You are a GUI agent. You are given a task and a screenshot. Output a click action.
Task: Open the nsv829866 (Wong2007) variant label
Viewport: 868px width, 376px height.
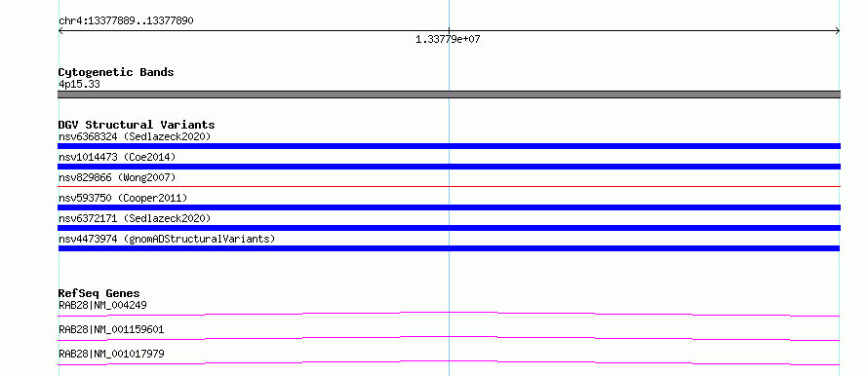117,177
